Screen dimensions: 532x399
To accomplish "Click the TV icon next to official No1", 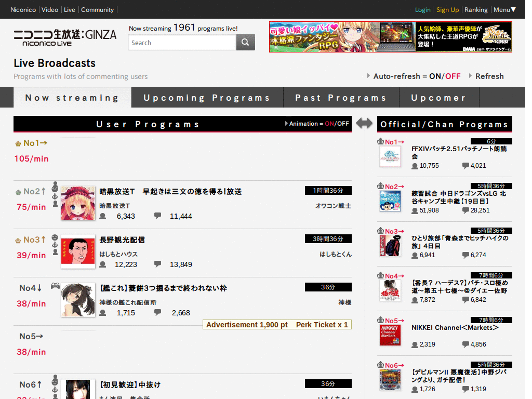I will point(381,141).
